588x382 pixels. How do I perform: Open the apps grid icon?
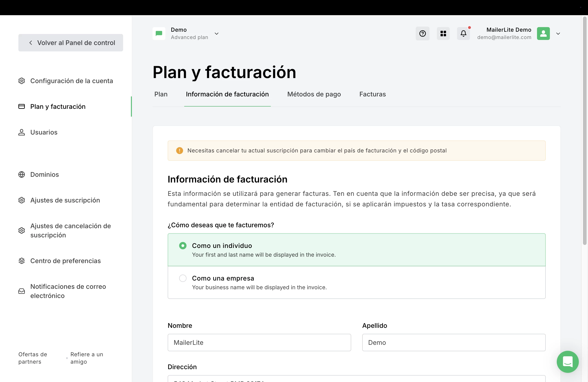[x=443, y=34]
